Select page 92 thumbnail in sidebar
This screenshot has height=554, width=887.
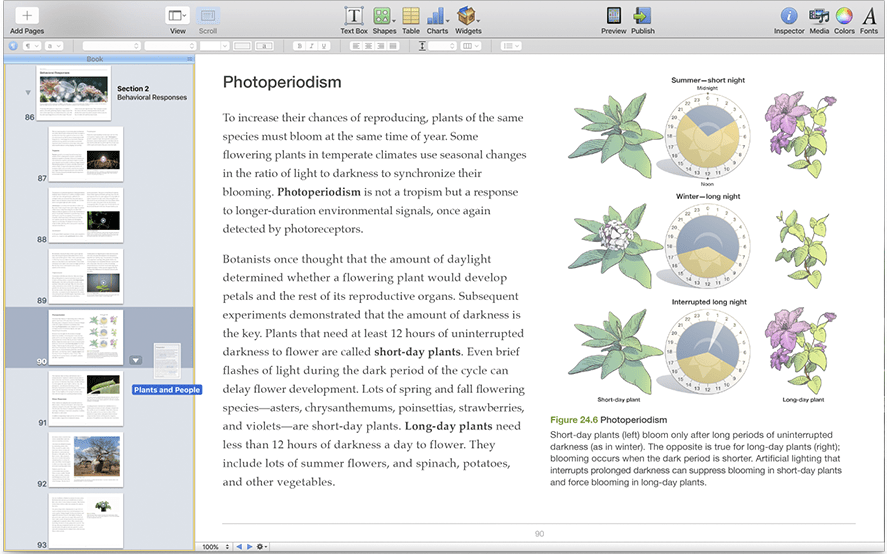click(x=86, y=459)
